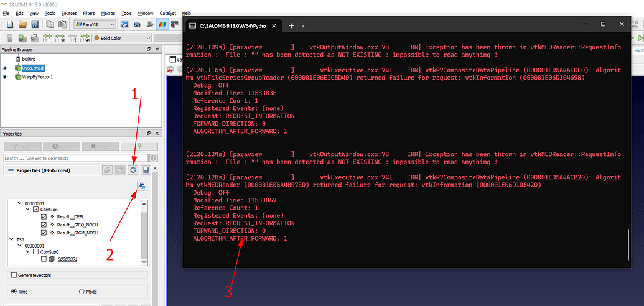
Task: Check the italic 00000001 mesh checkbox
Action: pyautogui.click(x=44, y=259)
